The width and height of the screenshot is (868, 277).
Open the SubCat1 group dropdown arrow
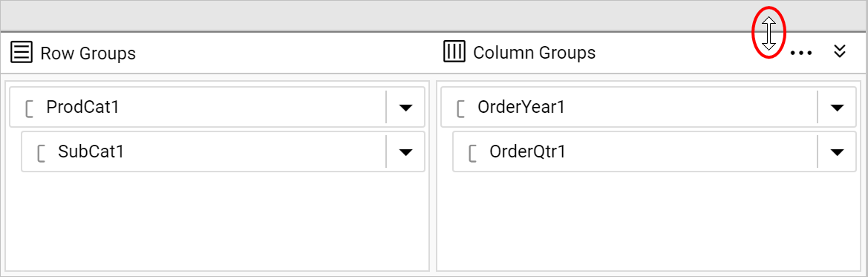[x=405, y=151]
